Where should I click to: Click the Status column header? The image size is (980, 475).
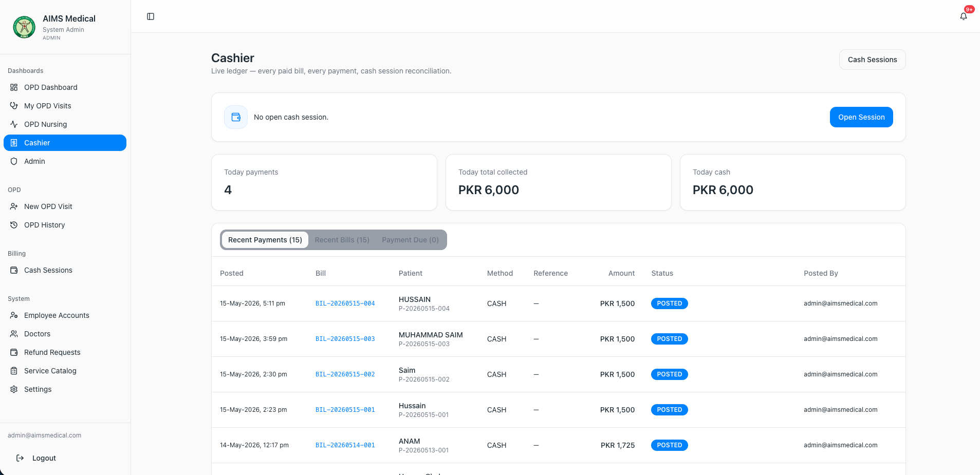coord(662,273)
